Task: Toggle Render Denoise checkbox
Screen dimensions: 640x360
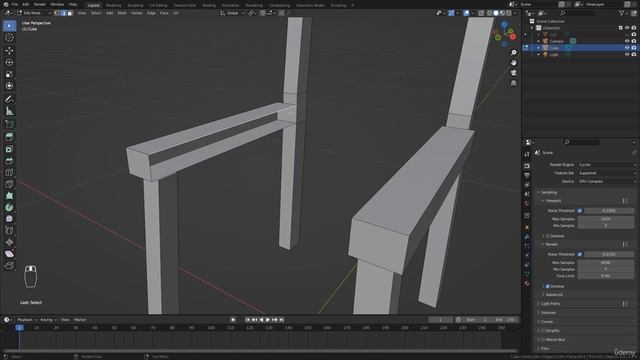Action: click(548, 286)
